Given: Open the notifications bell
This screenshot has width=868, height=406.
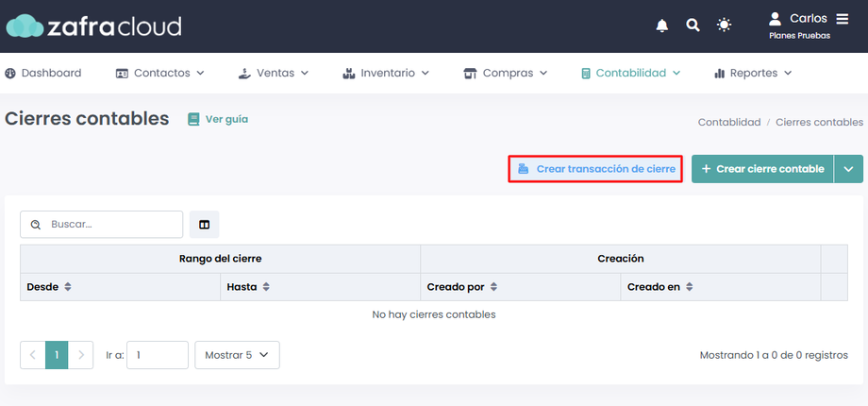Looking at the screenshot, I should tap(662, 25).
